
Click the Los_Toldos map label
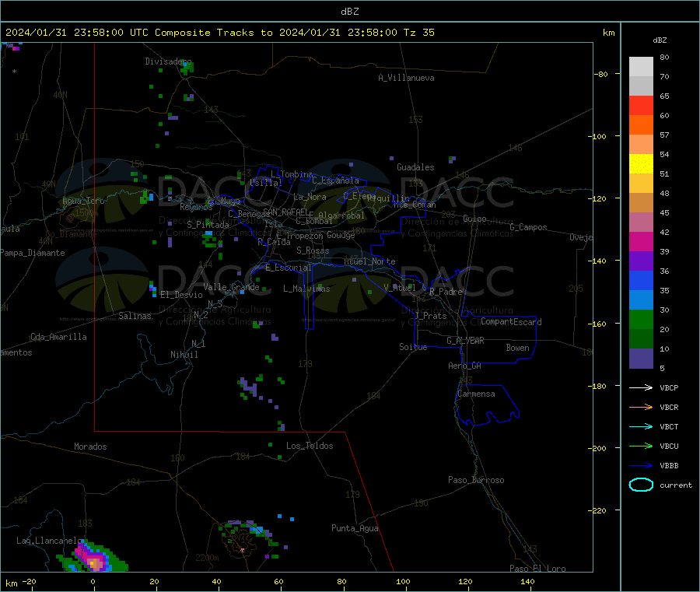(310, 446)
